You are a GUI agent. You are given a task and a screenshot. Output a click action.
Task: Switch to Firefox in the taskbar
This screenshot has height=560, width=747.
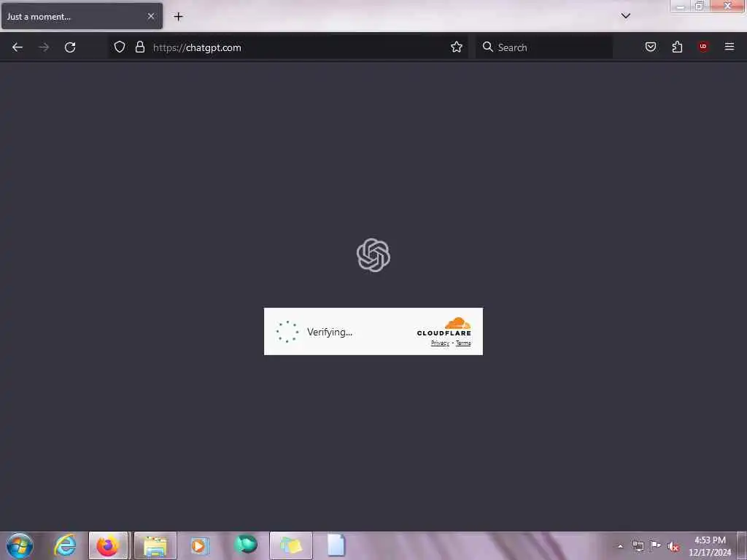[108, 545]
